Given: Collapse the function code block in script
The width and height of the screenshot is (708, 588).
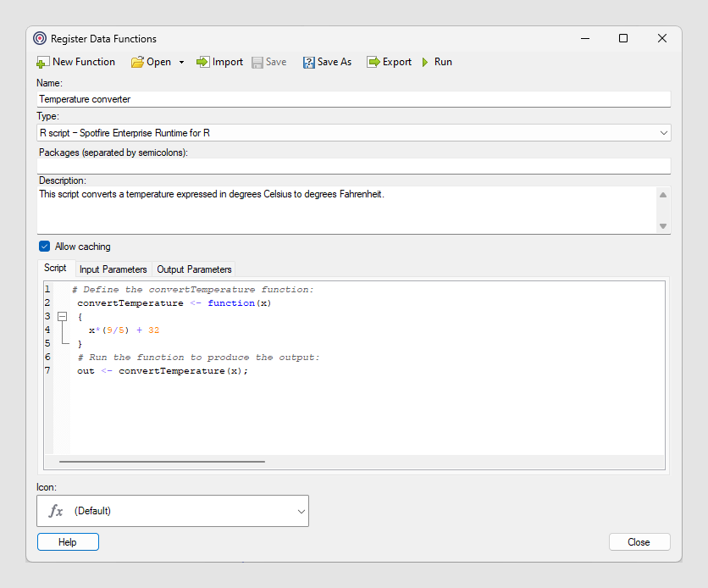Looking at the screenshot, I should (x=62, y=316).
